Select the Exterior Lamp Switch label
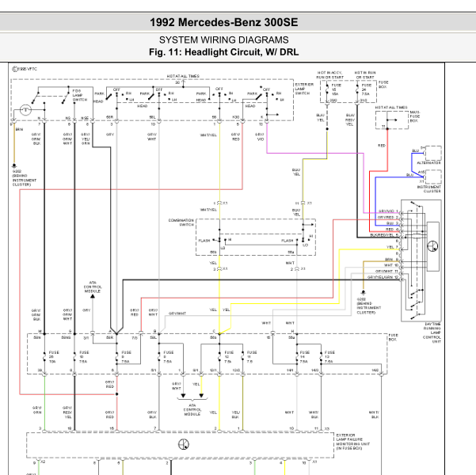The width and height of the screenshot is (476, 475). [304, 87]
